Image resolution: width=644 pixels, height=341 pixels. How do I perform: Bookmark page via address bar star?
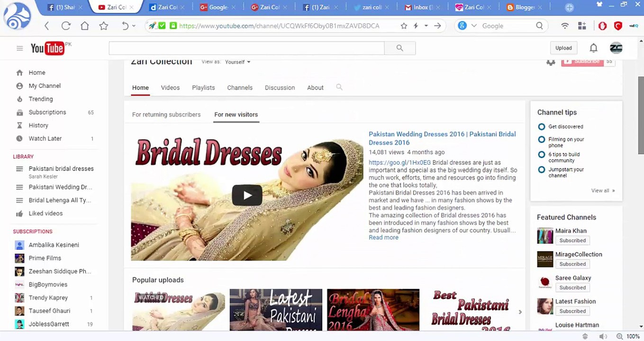pyautogui.click(x=404, y=26)
